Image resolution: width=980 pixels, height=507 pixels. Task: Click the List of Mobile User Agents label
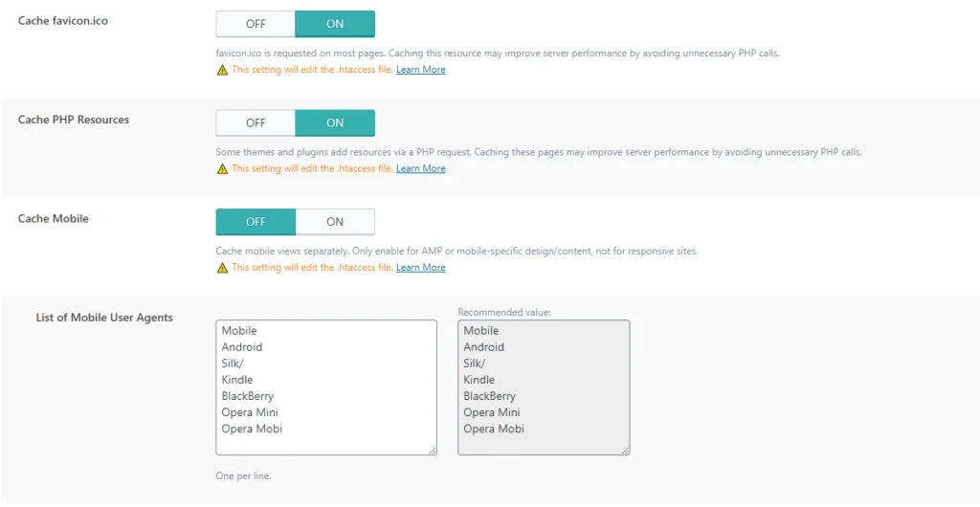(104, 318)
